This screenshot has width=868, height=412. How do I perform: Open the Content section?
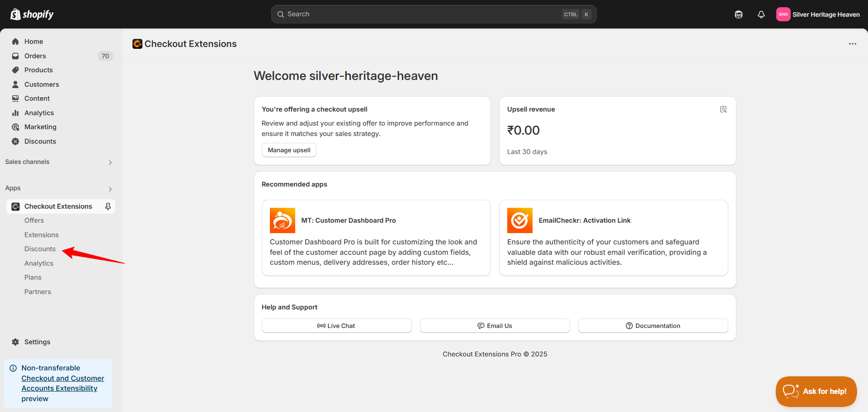[37, 98]
